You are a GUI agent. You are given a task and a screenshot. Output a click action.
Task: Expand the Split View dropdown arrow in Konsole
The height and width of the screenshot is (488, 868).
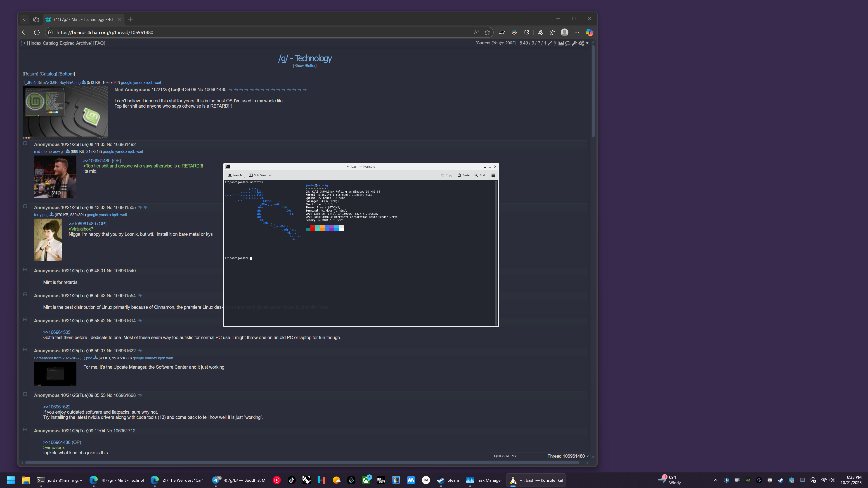pyautogui.click(x=270, y=175)
